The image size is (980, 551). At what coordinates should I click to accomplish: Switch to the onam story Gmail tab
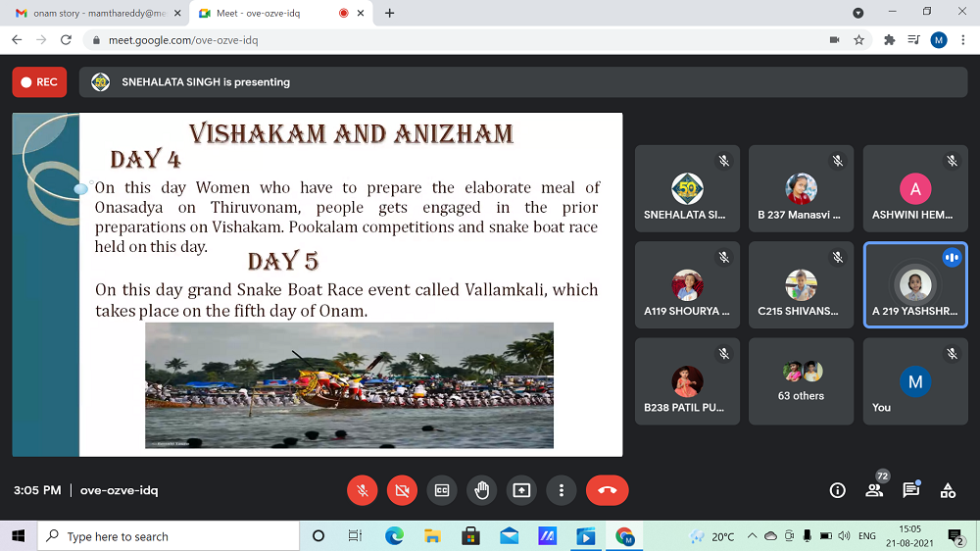point(88,14)
